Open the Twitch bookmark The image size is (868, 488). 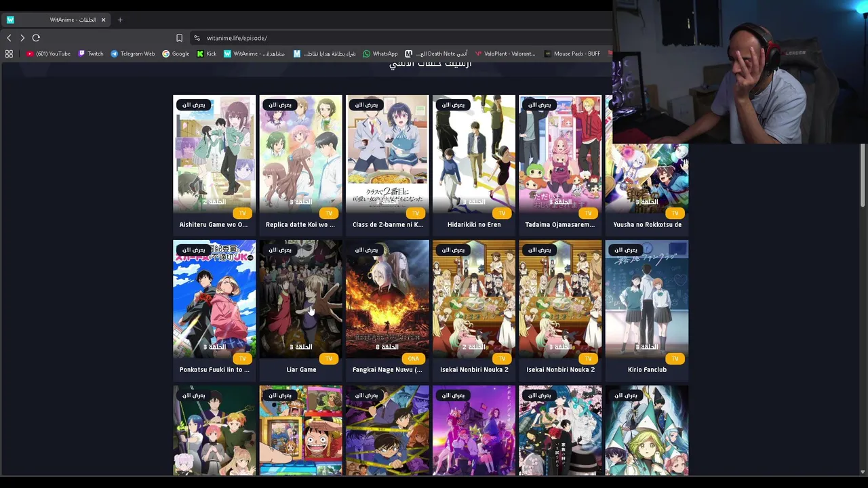click(x=91, y=54)
